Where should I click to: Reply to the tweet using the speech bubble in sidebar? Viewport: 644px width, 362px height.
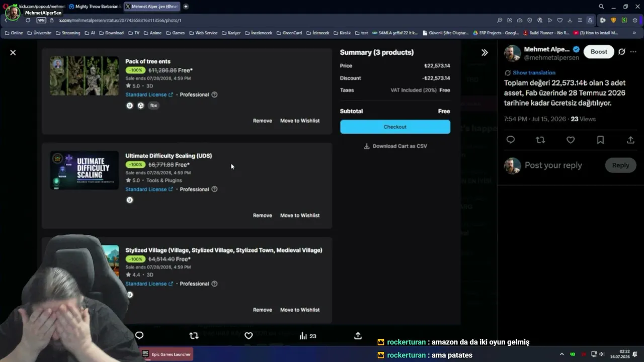pyautogui.click(x=510, y=140)
